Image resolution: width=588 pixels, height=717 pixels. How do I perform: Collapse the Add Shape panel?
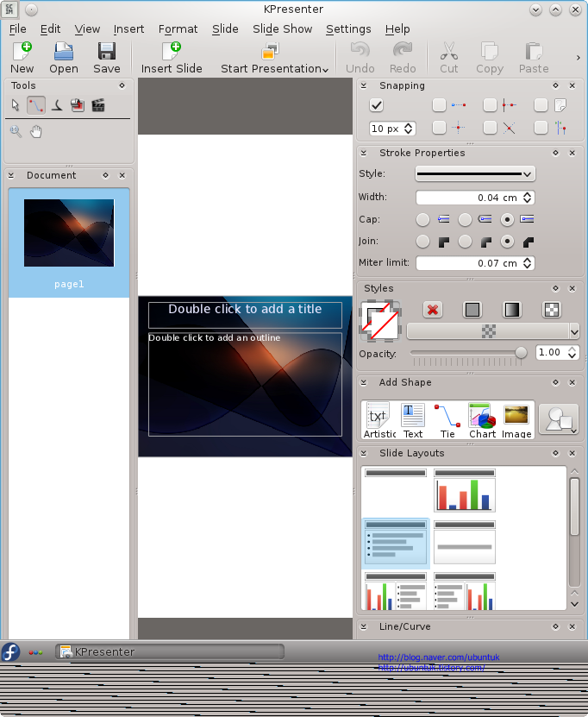click(x=364, y=382)
